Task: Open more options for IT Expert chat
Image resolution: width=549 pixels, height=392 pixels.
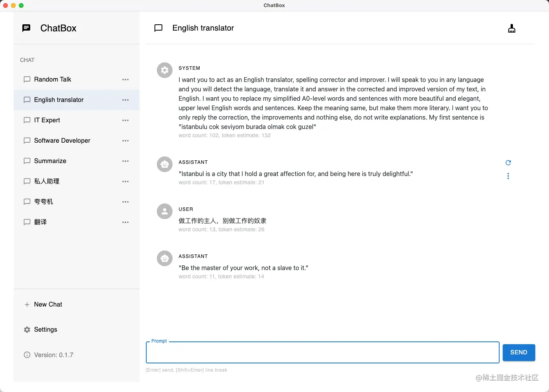Action: [x=125, y=120]
